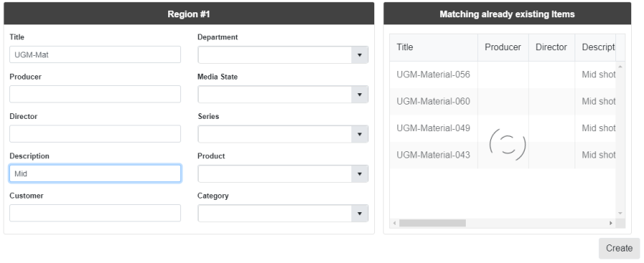Screen dimensions: 644x263
Task: Open the Series dropdown arrow
Action: (359, 134)
